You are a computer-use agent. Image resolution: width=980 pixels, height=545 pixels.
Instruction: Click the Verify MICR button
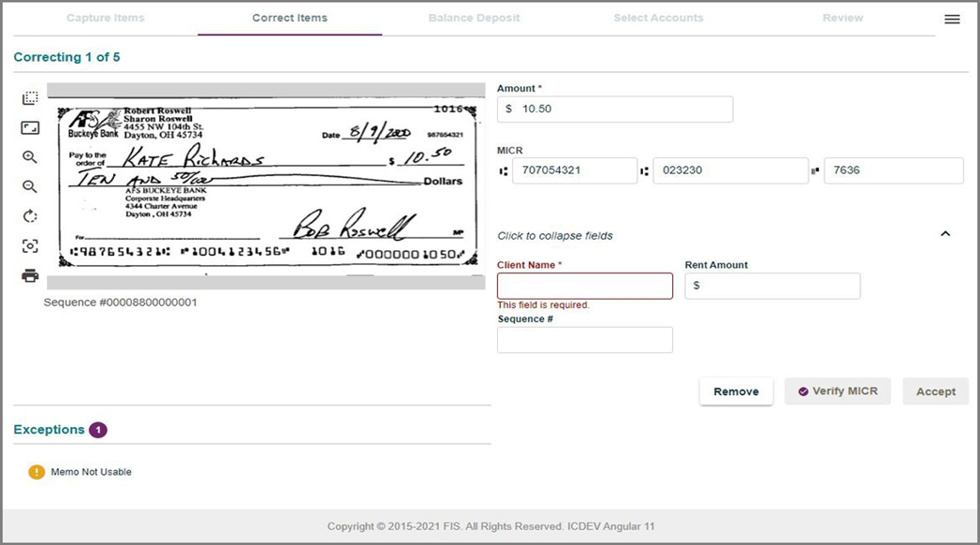(x=837, y=391)
